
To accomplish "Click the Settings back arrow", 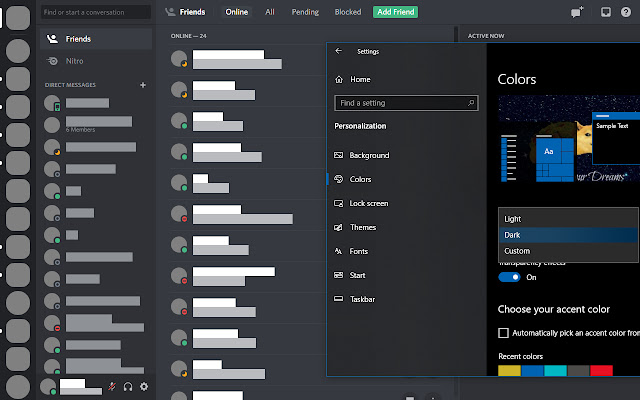I will tap(338, 51).
